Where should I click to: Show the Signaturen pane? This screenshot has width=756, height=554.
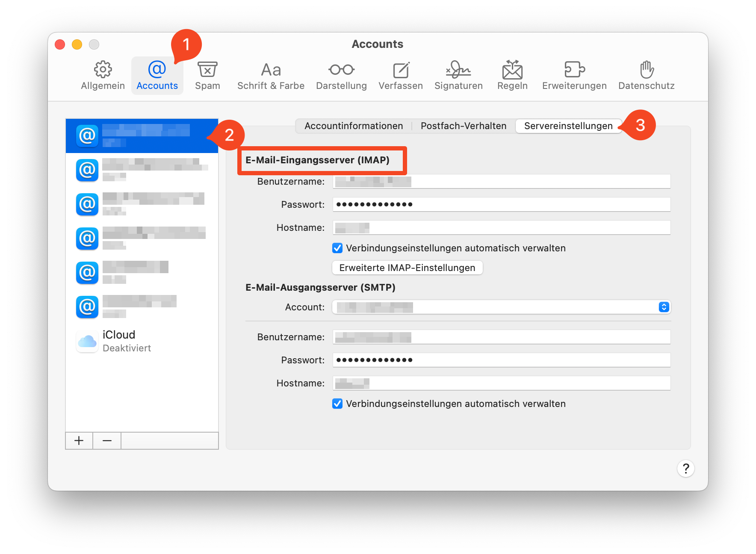458,76
